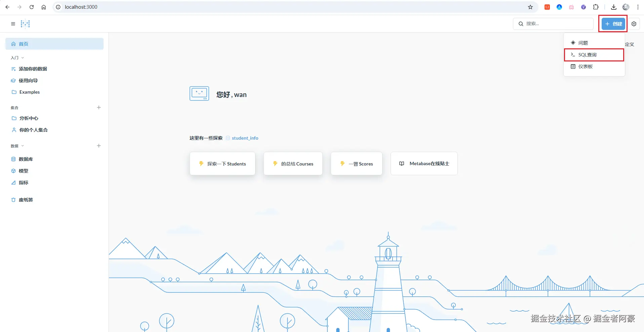Click the purple extension icon in toolbar
Viewport: 644px width, 332px height.
pyautogui.click(x=583, y=7)
